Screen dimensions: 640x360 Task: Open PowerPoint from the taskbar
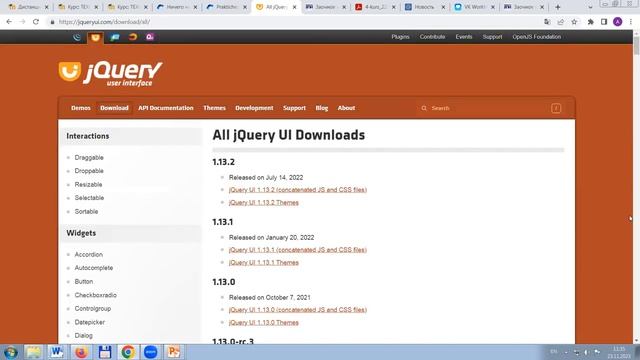[174, 352]
